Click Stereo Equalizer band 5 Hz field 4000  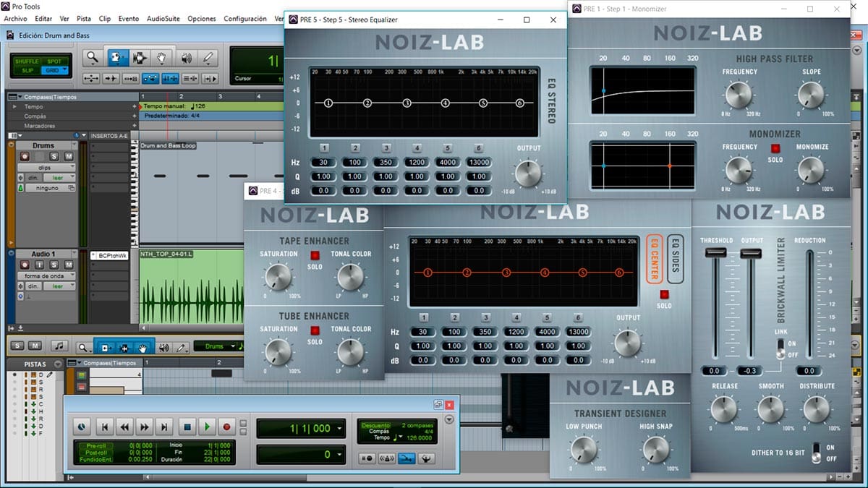click(x=447, y=163)
